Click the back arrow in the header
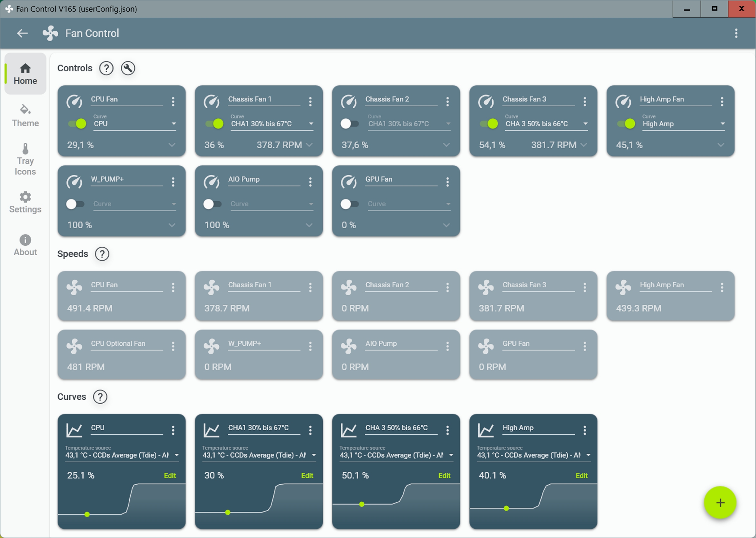 tap(22, 33)
